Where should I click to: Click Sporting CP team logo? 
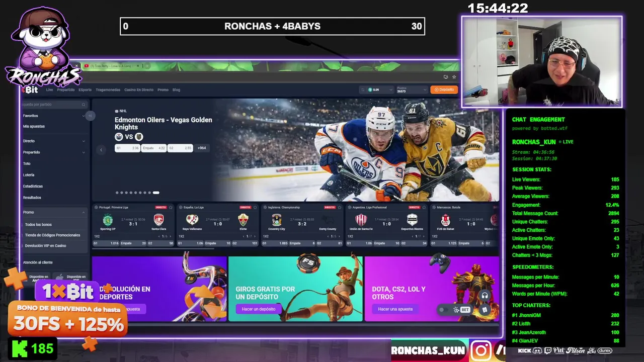(x=107, y=220)
